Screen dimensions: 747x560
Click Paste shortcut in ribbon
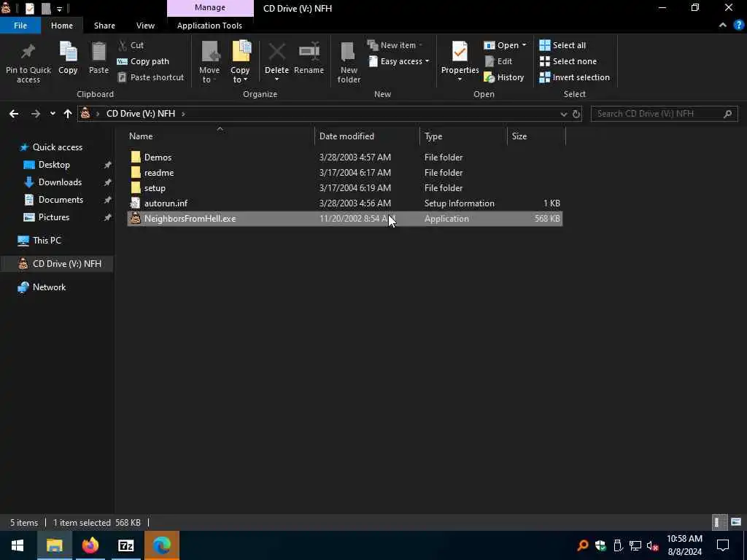tap(150, 77)
